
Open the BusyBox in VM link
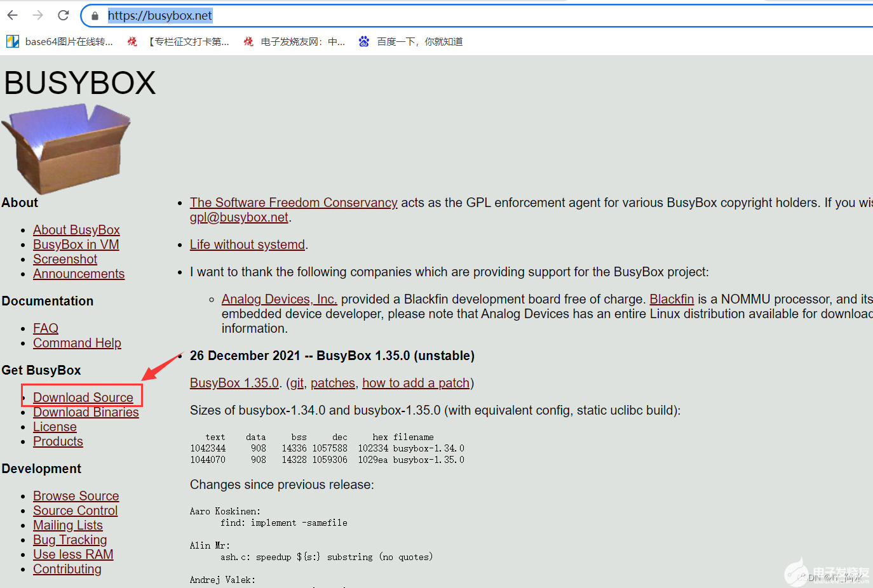point(76,244)
